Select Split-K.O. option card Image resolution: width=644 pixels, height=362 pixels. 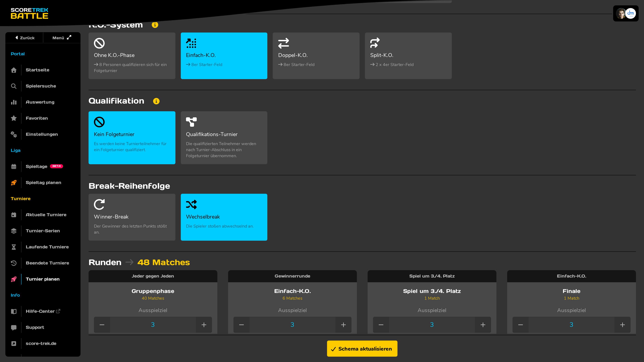pyautogui.click(x=408, y=56)
